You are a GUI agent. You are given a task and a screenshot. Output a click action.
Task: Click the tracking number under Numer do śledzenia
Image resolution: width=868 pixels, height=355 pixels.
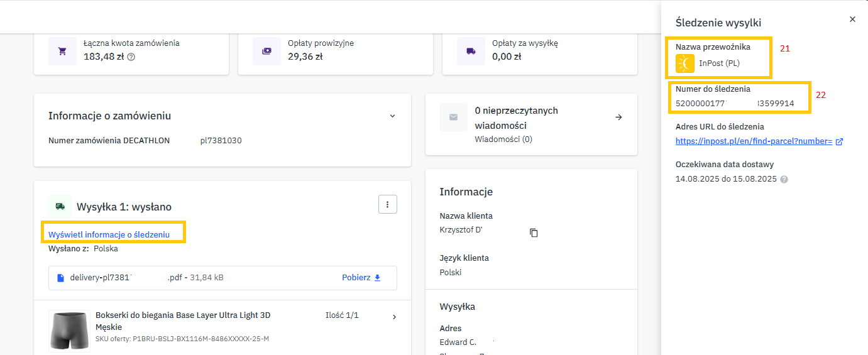(x=735, y=103)
